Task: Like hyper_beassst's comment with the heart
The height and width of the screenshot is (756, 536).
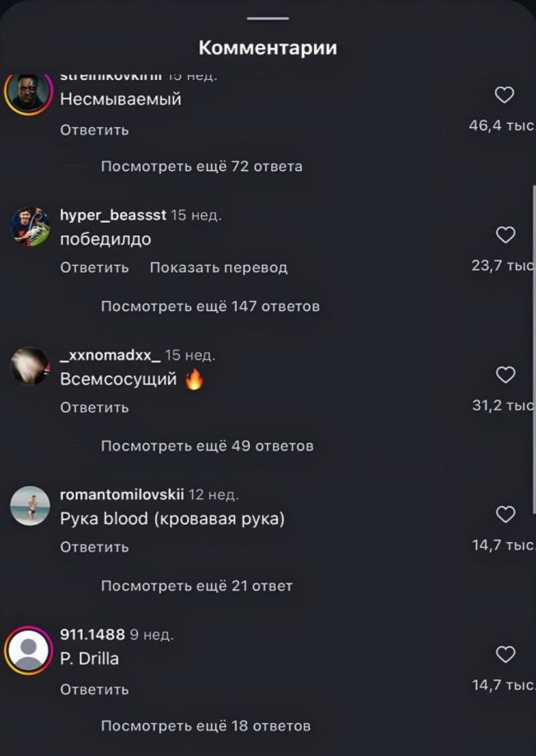Action: tap(505, 234)
